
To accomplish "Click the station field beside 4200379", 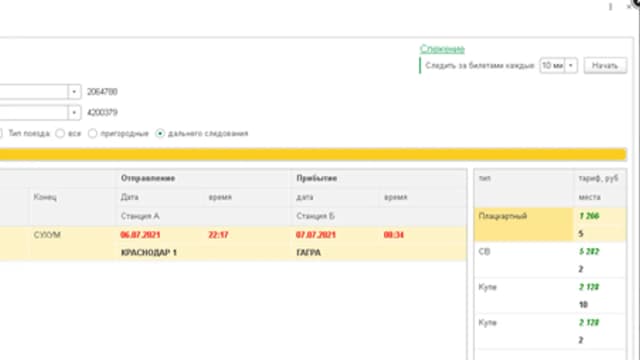I will [x=33, y=112].
